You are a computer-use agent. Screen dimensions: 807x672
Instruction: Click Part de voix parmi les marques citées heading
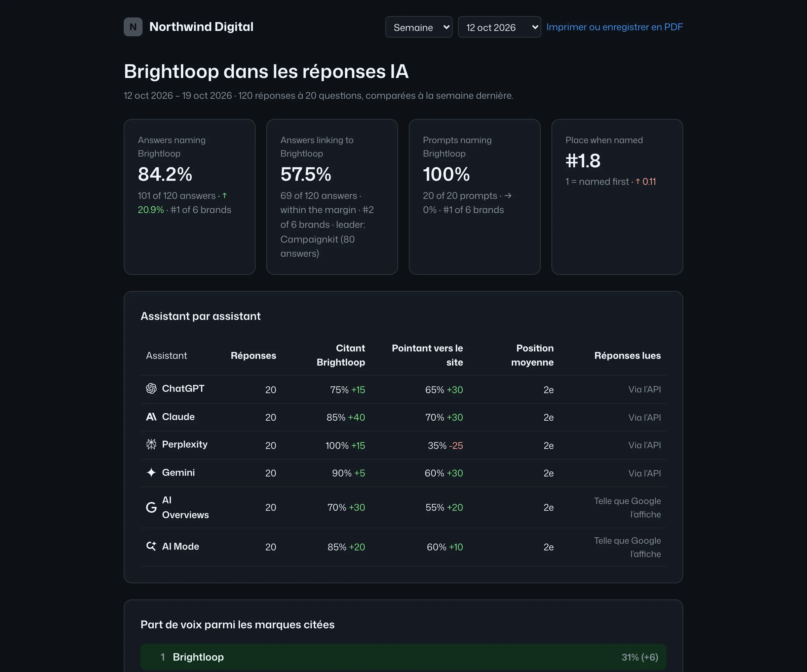pyautogui.click(x=237, y=625)
